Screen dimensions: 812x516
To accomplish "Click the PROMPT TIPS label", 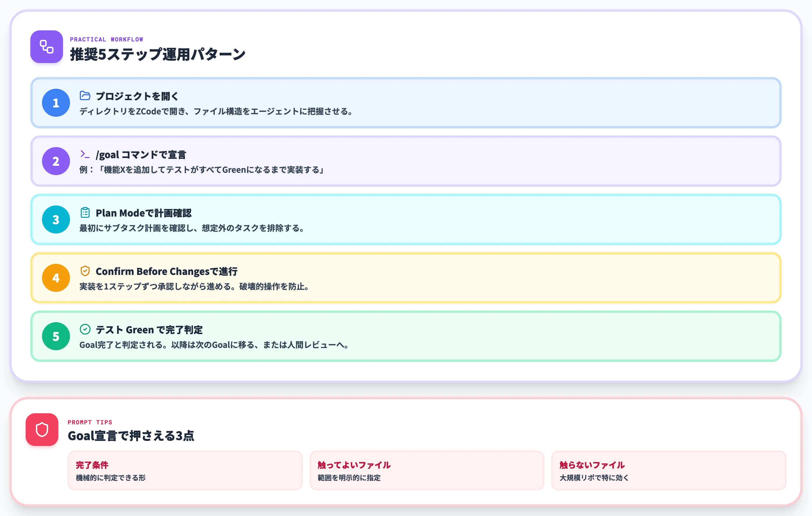I will coord(90,422).
